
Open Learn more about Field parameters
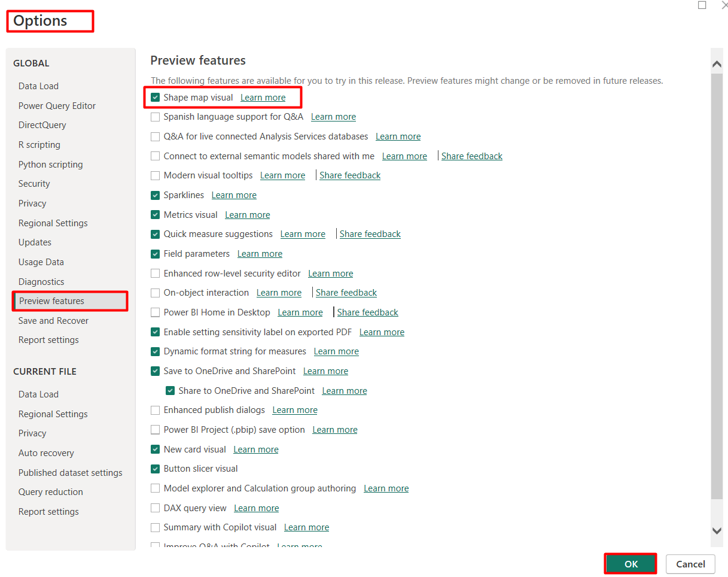pyautogui.click(x=260, y=253)
